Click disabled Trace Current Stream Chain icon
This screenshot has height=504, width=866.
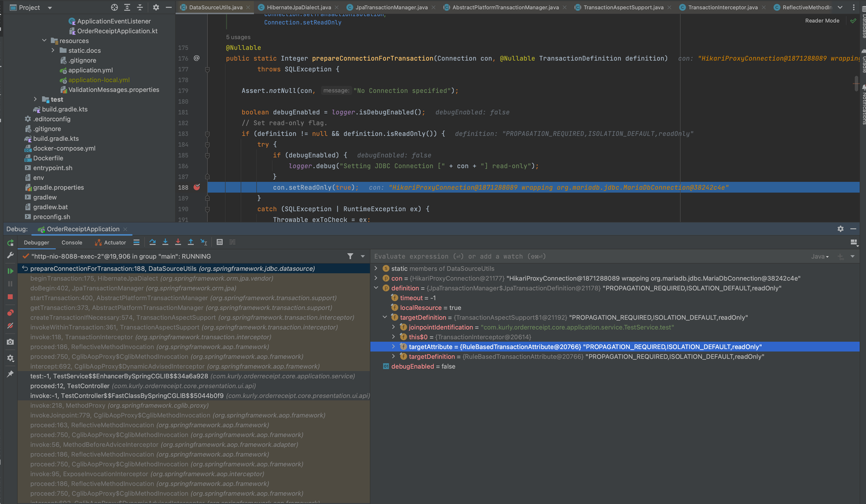coord(232,242)
